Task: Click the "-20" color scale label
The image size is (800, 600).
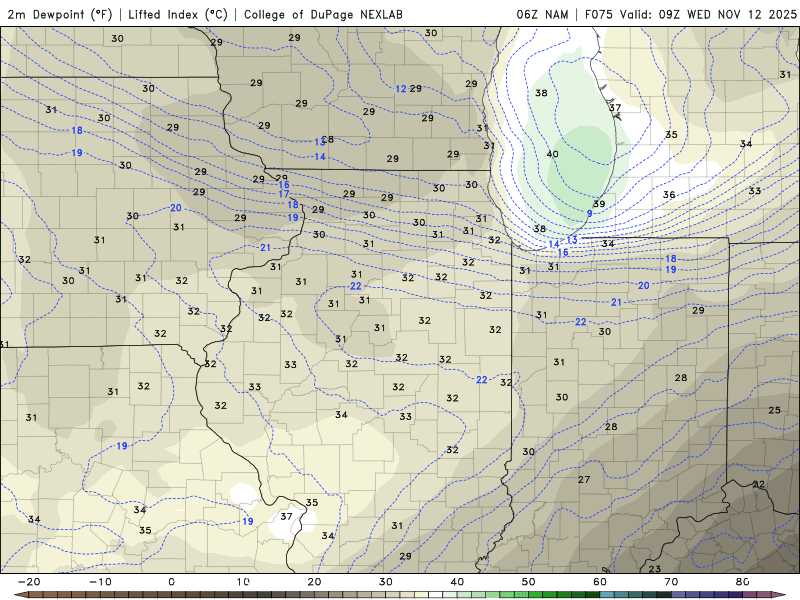Action: 29,582
